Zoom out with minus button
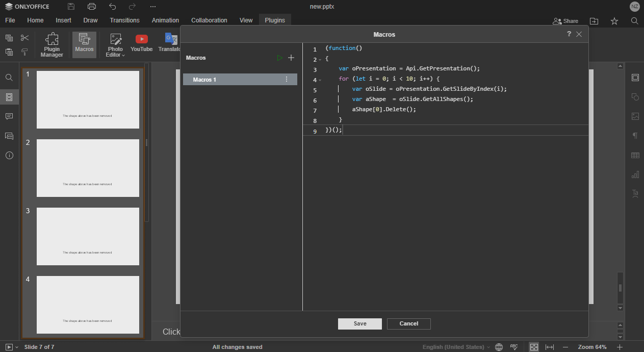Image resolution: width=644 pixels, height=352 pixels. point(565,347)
